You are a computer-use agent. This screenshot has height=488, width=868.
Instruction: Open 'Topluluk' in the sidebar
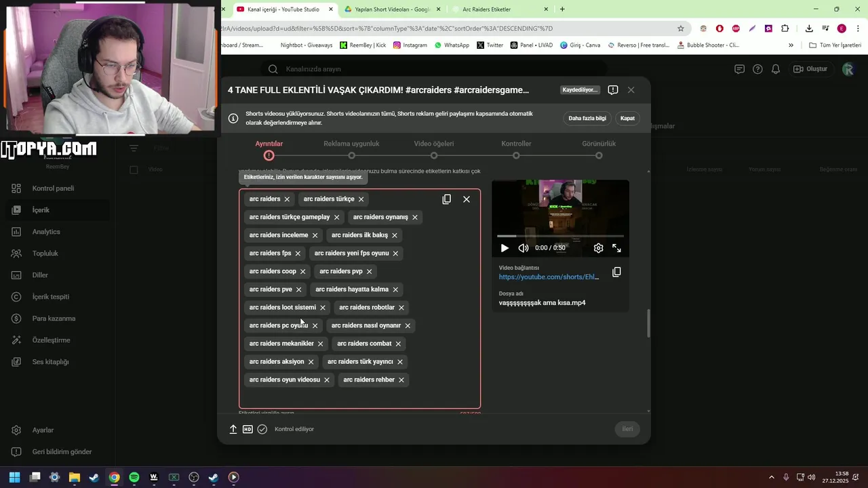coord(57,253)
